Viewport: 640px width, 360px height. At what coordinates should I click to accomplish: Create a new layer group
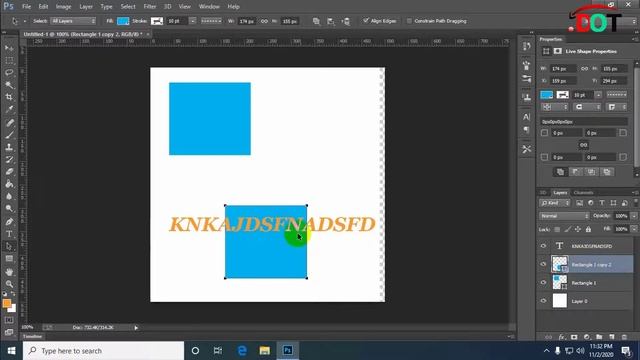point(599,337)
